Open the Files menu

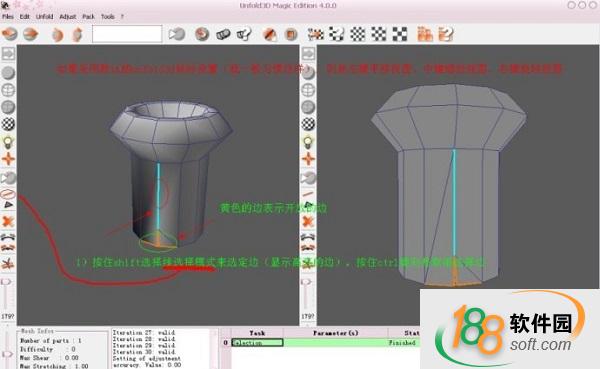(8, 16)
